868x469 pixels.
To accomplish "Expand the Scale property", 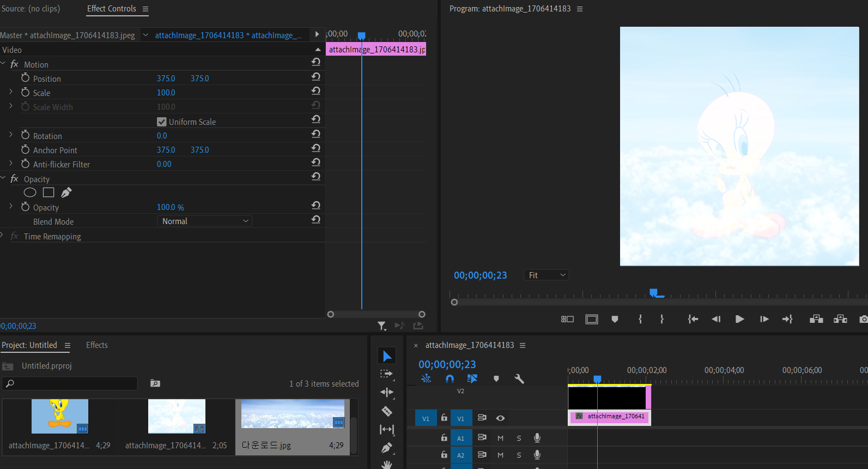I will 11,92.
